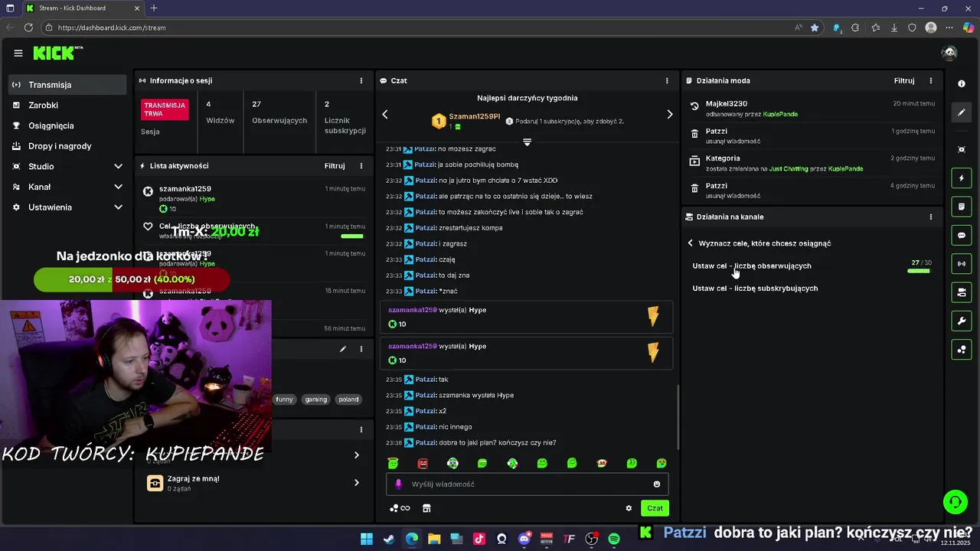This screenshot has width=980, height=551.
Task: Open a new browser tab
Action: click(x=154, y=8)
